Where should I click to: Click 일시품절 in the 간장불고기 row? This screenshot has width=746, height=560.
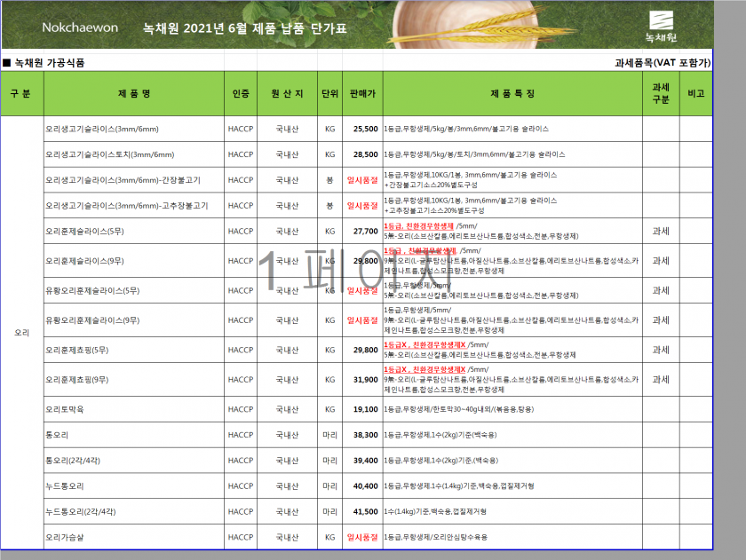tap(362, 180)
